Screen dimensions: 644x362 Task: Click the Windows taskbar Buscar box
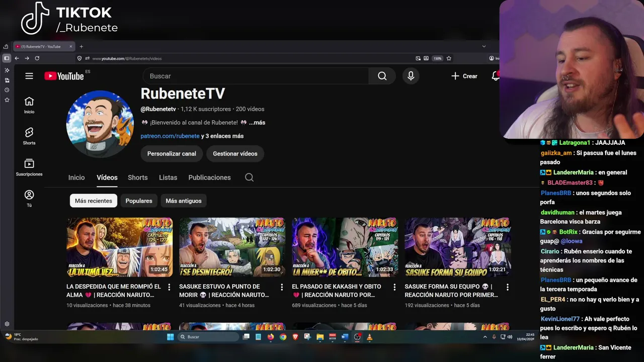pos(208,337)
